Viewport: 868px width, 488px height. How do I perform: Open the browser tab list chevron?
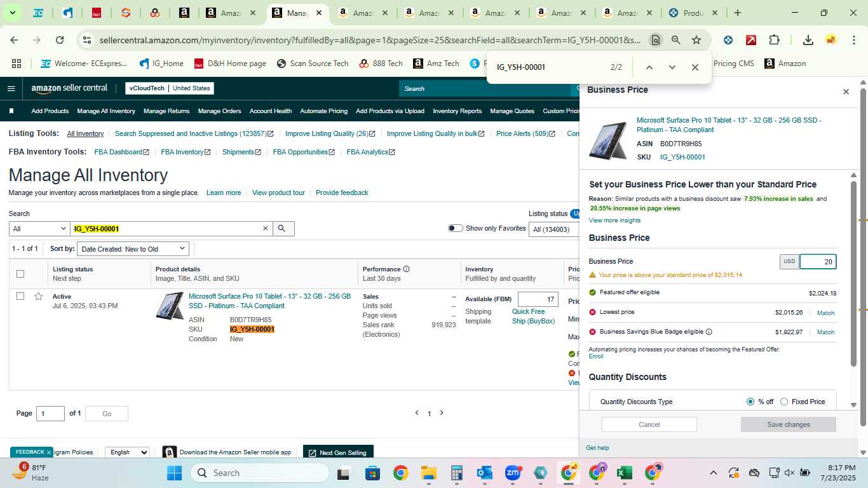pyautogui.click(x=13, y=13)
